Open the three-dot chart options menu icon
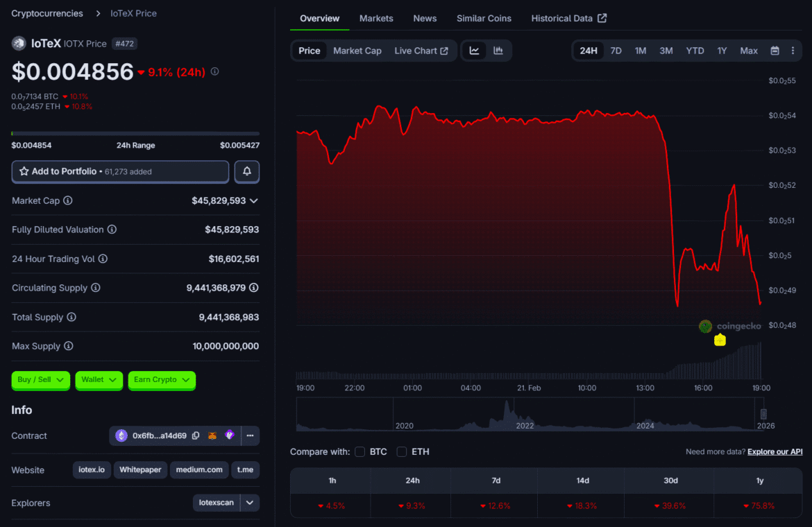Viewport: 812px width, 527px height. click(793, 50)
